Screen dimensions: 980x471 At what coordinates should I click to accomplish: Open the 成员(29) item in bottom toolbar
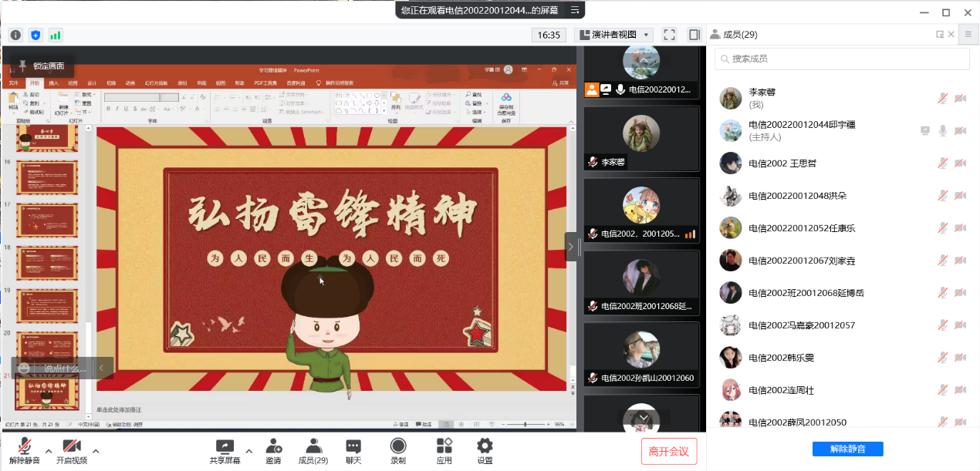(313, 451)
